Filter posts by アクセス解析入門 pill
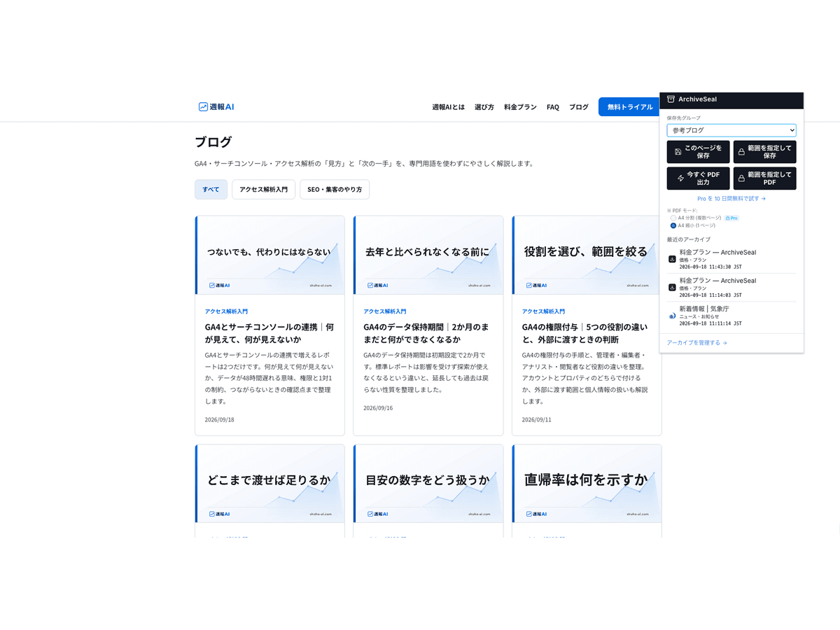840x630 pixels. pos(263,190)
